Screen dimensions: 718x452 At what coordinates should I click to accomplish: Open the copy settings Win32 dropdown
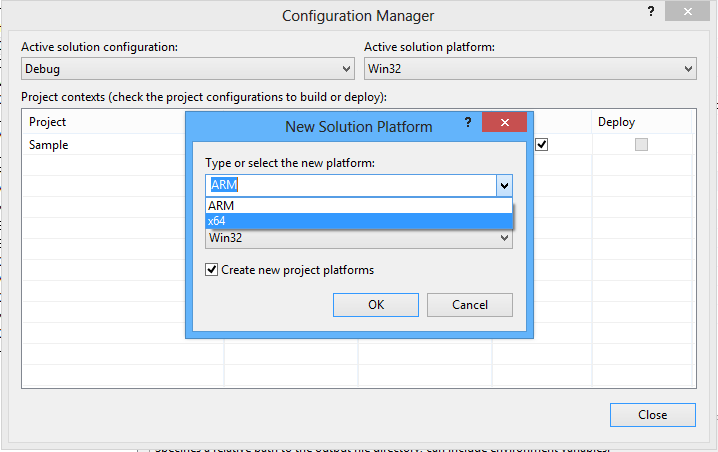(358, 238)
